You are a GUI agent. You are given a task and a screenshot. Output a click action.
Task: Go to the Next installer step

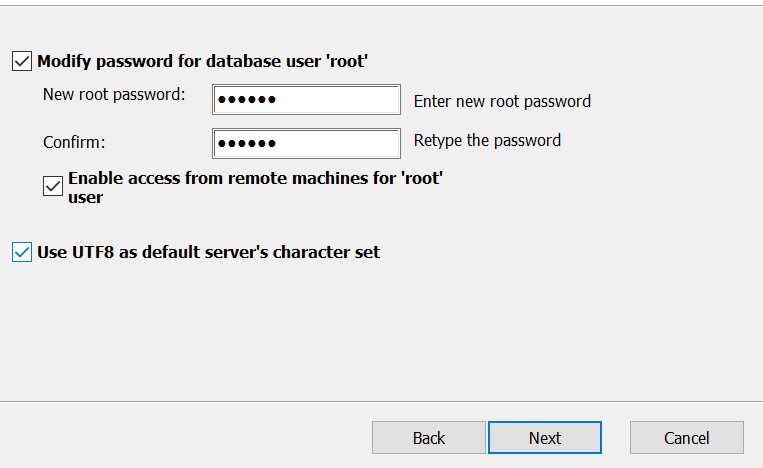(x=545, y=438)
